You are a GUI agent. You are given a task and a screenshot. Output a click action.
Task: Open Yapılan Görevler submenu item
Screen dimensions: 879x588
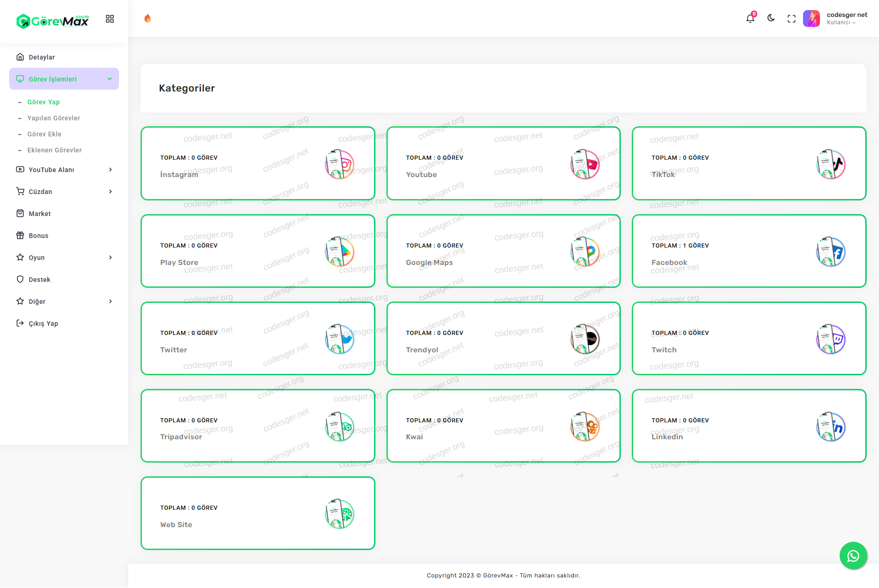click(54, 118)
